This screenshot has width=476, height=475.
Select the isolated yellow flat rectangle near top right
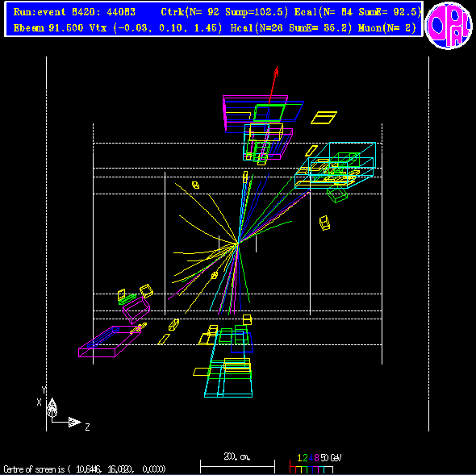[x=324, y=118]
